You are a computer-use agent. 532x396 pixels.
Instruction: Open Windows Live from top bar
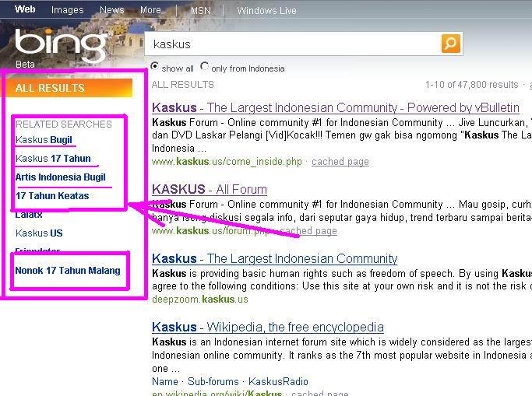point(266,11)
